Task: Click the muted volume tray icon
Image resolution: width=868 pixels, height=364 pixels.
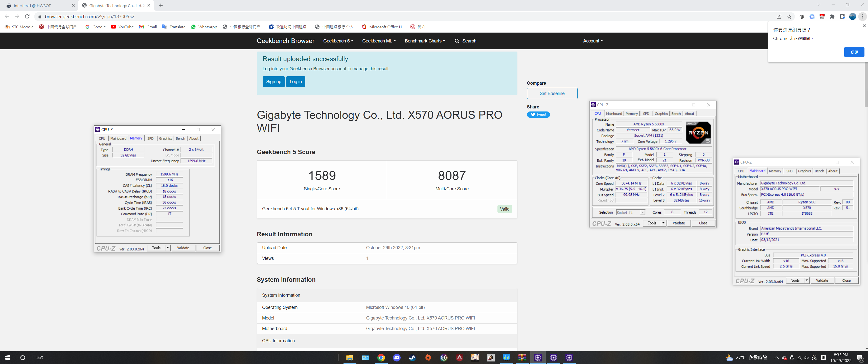Action: 807,358
